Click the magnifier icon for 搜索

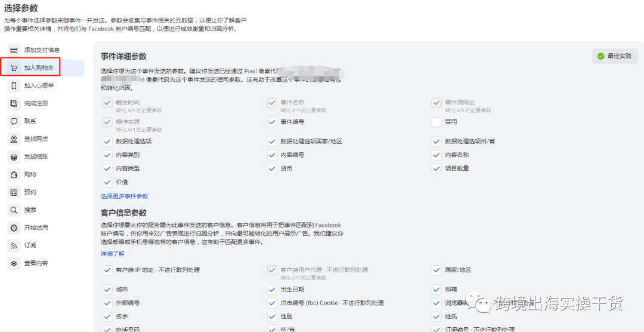(14, 210)
